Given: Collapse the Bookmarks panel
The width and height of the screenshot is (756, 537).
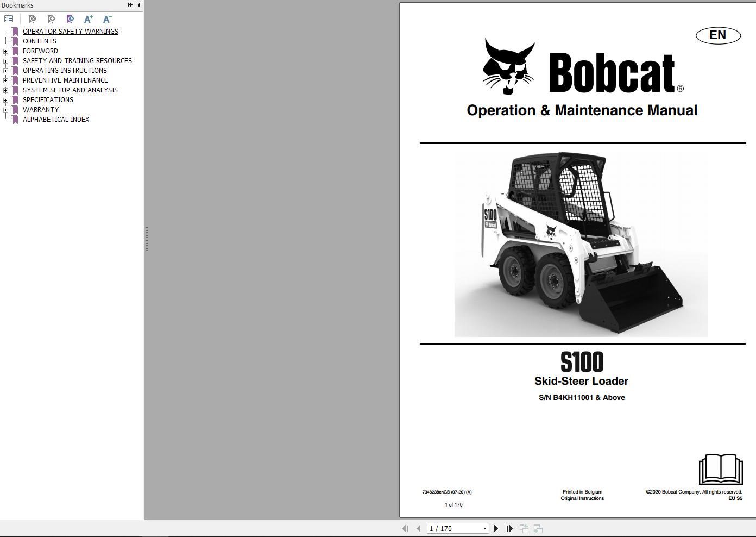Looking at the screenshot, I should 137,4.
